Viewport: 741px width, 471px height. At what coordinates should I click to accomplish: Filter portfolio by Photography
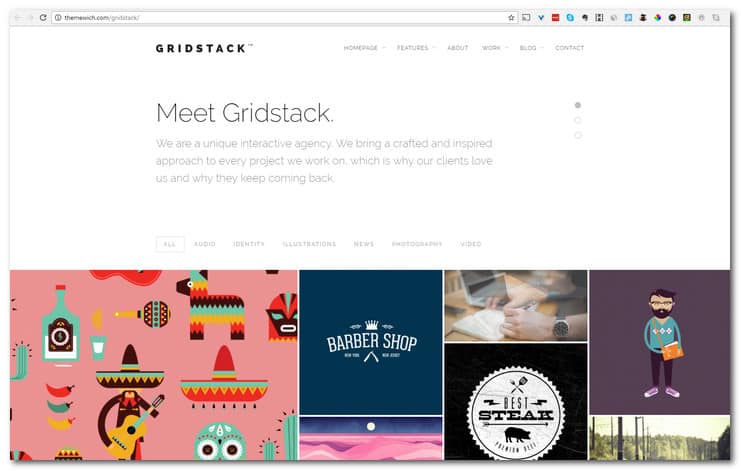417,244
